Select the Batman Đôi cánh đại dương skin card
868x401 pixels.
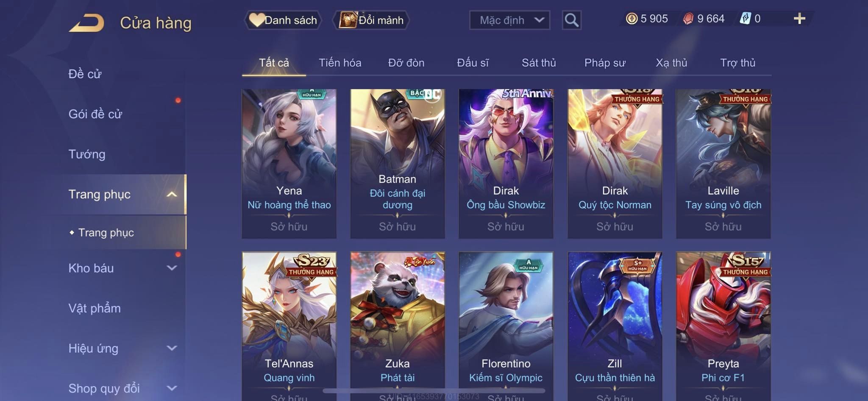[x=398, y=164]
